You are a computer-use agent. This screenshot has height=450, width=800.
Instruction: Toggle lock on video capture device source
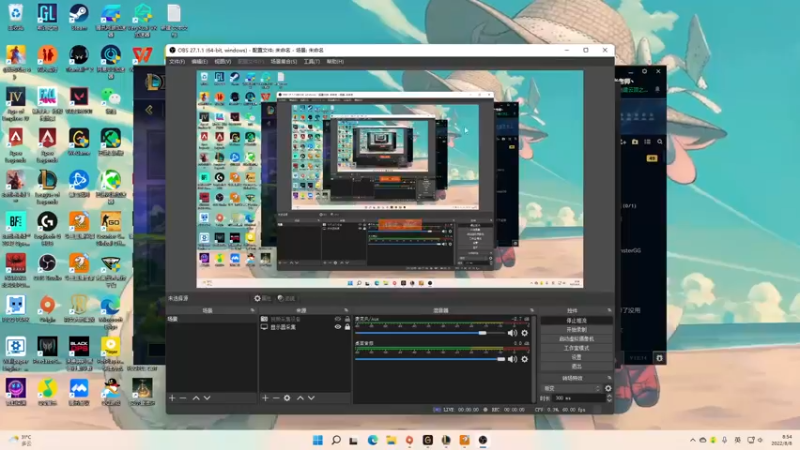tap(347, 319)
